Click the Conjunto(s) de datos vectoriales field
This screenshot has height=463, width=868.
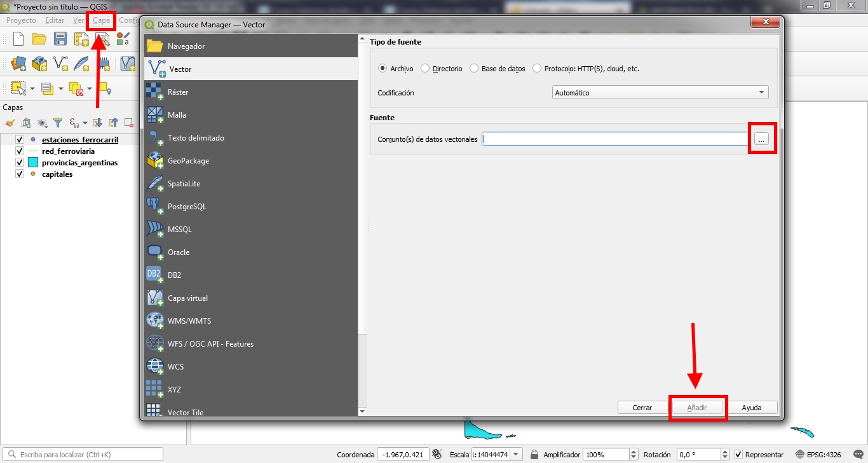(614, 139)
